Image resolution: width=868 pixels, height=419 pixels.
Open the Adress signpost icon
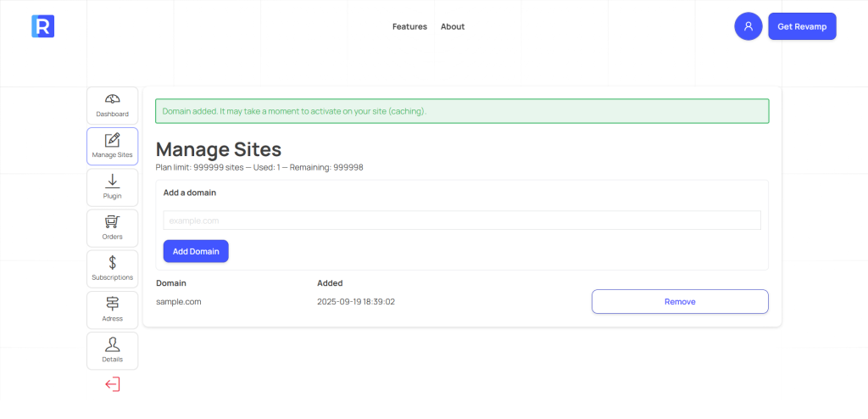pos(112,310)
